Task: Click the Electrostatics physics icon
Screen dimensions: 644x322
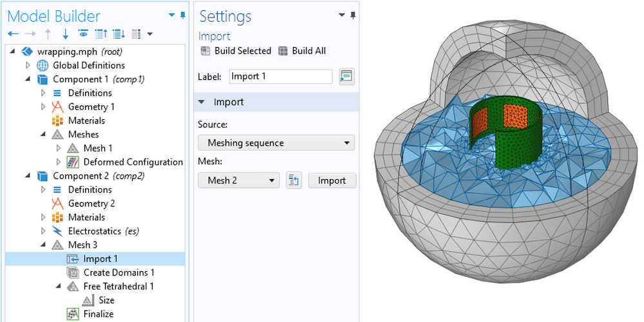Action: [x=57, y=231]
